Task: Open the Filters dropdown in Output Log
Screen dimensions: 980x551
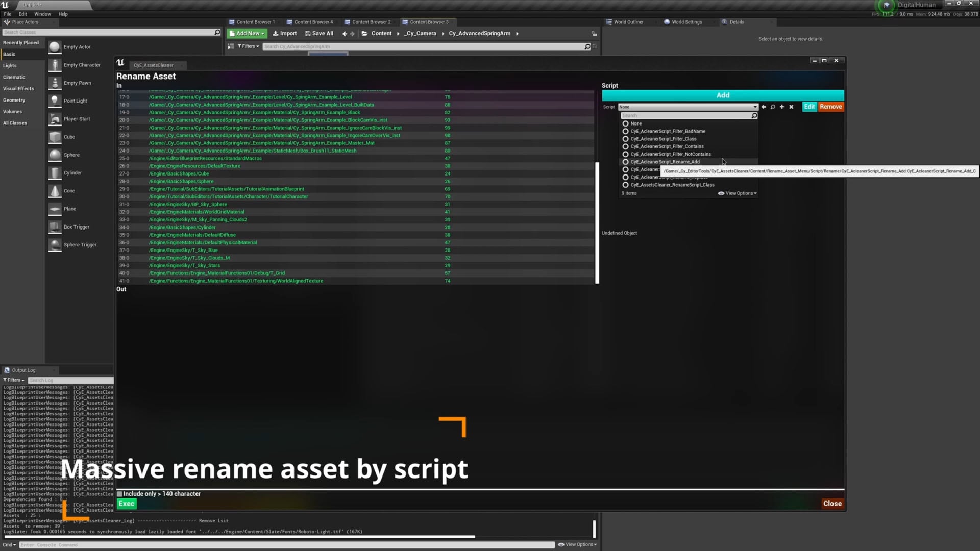Action: point(13,380)
